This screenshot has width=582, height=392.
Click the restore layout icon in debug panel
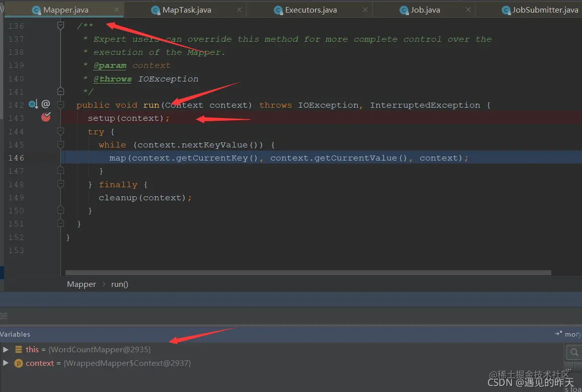(559, 334)
